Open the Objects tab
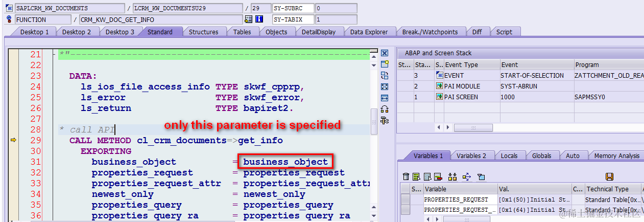Screen dimensions: 644x222 click(x=276, y=32)
